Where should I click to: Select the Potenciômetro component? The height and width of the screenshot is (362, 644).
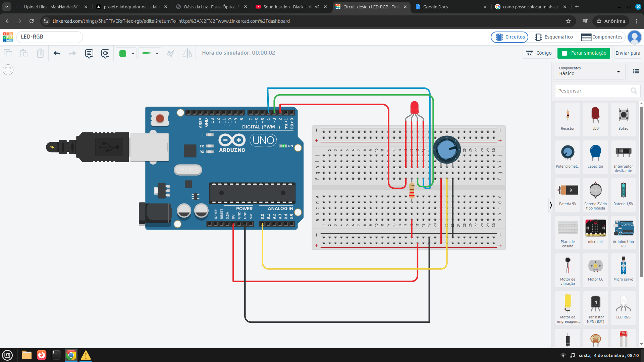(568, 157)
